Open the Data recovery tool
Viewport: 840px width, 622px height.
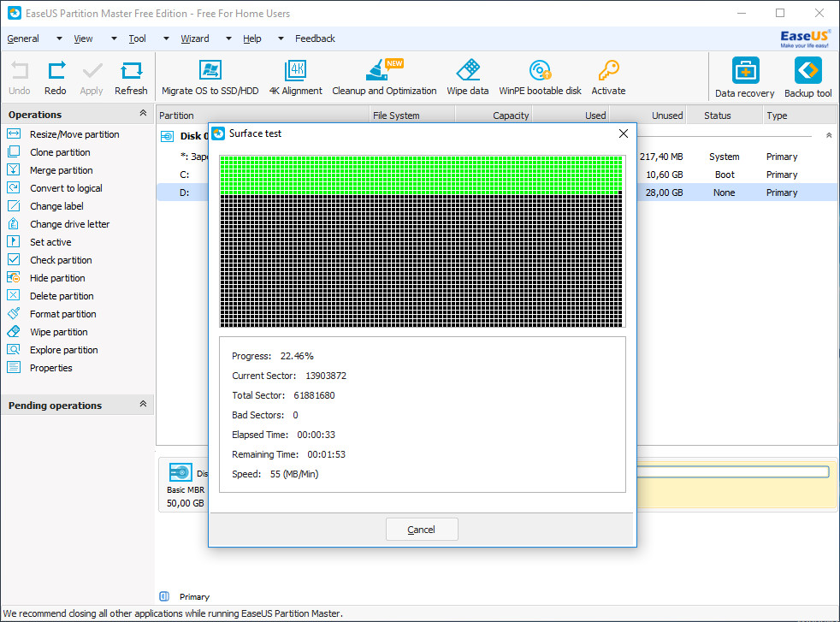tap(745, 77)
